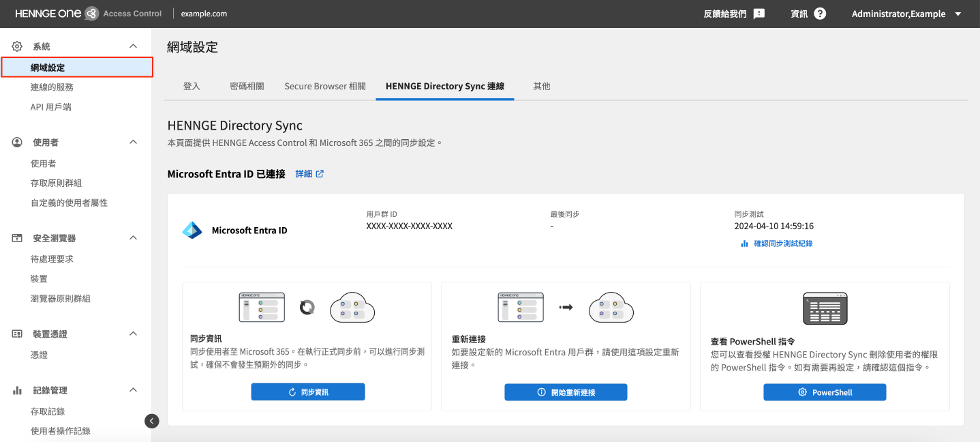
Task: Click the 使用者 person icon in sidebar
Action: [x=17, y=142]
